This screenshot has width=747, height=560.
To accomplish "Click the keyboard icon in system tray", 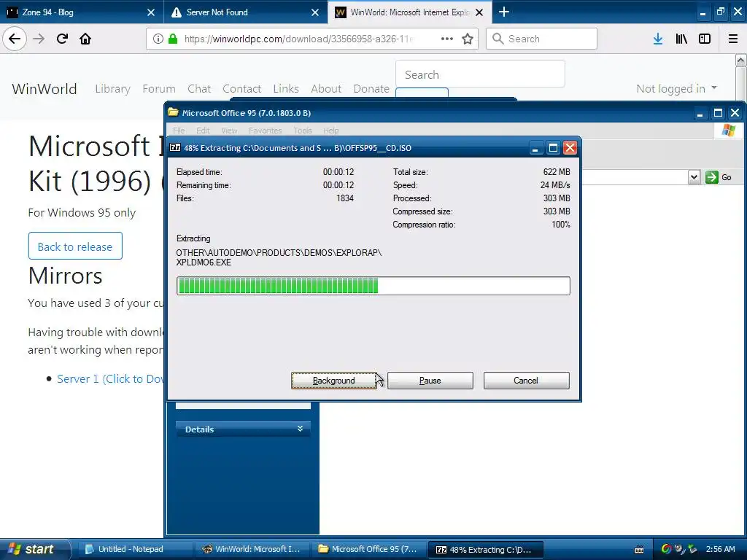I will [639, 550].
